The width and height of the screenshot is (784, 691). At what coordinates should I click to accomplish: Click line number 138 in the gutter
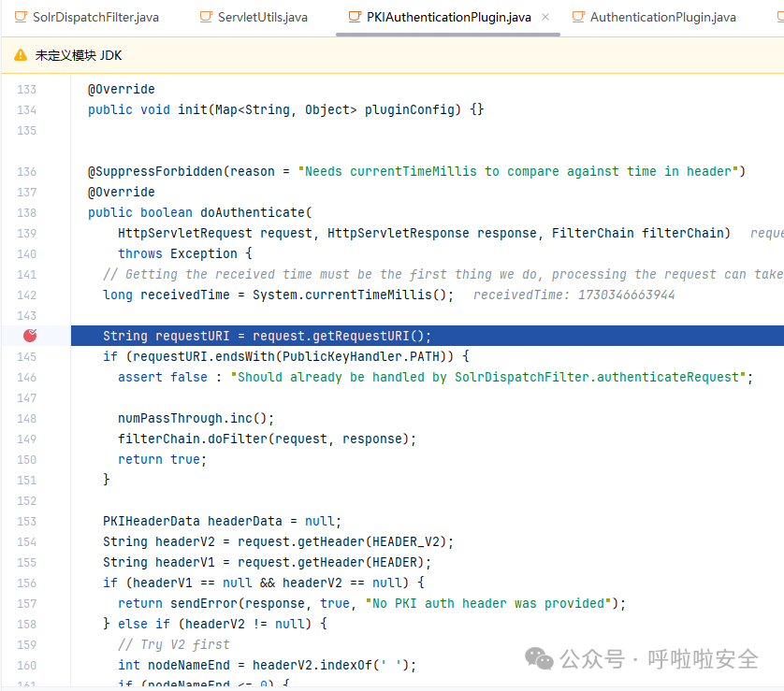point(26,213)
